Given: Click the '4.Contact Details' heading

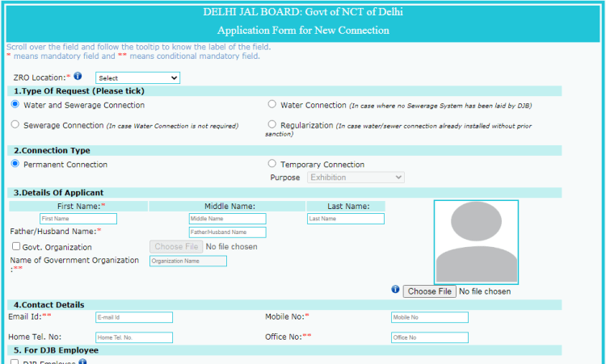Looking at the screenshot, I should pos(49,305).
